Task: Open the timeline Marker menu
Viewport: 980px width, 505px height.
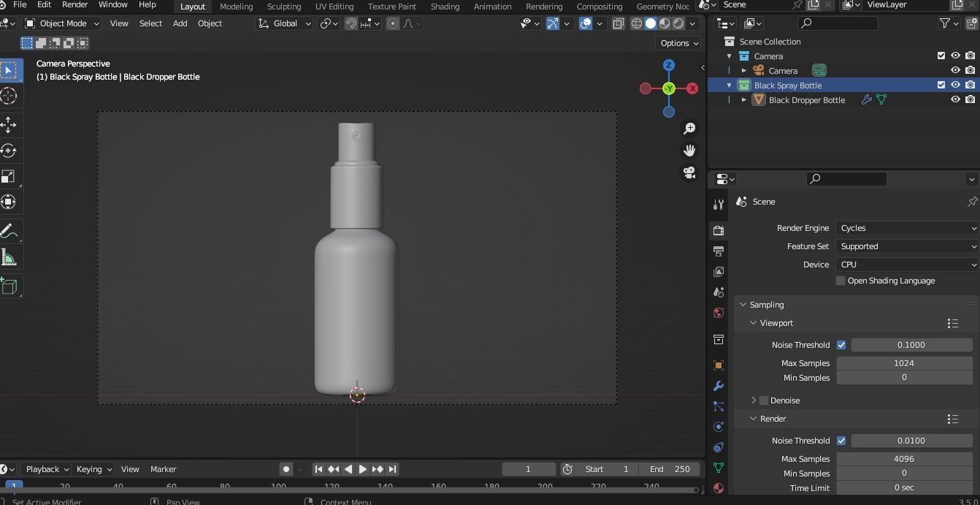Action: (163, 469)
